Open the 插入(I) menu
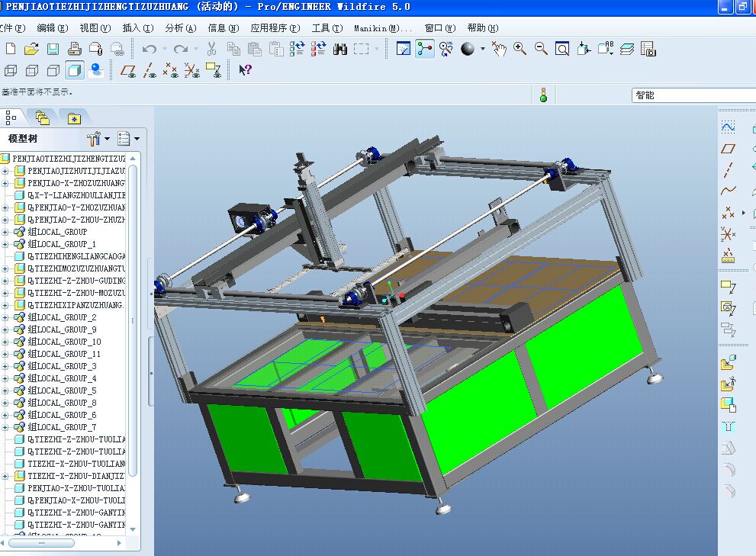This screenshot has height=556, width=756. click(x=138, y=28)
